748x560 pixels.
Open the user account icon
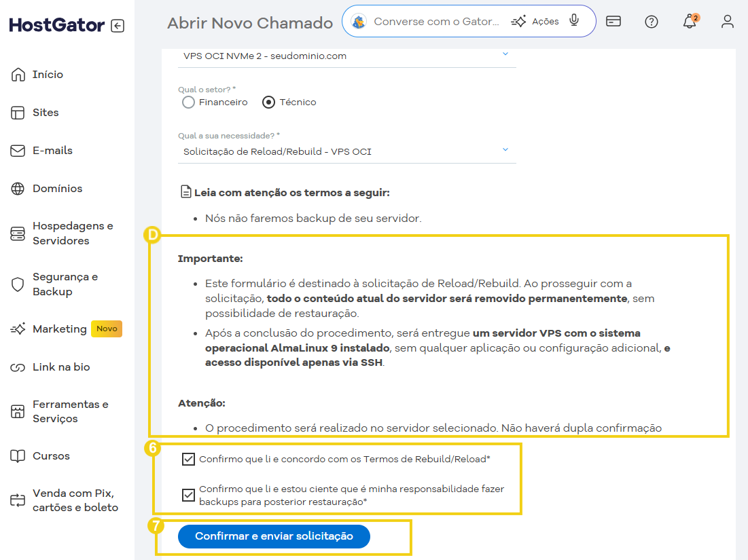[x=728, y=22]
